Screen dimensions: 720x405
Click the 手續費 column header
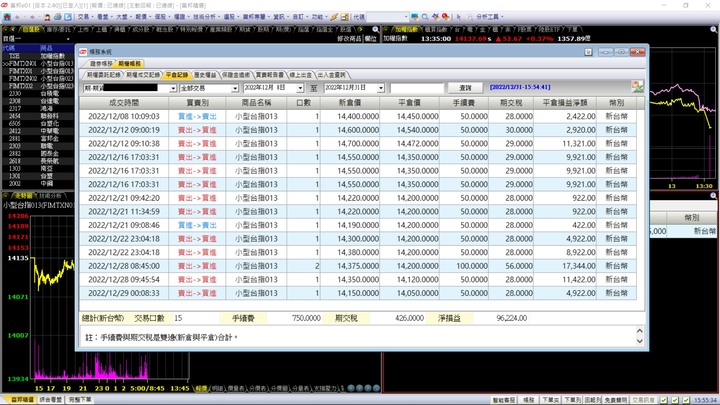[464, 103]
